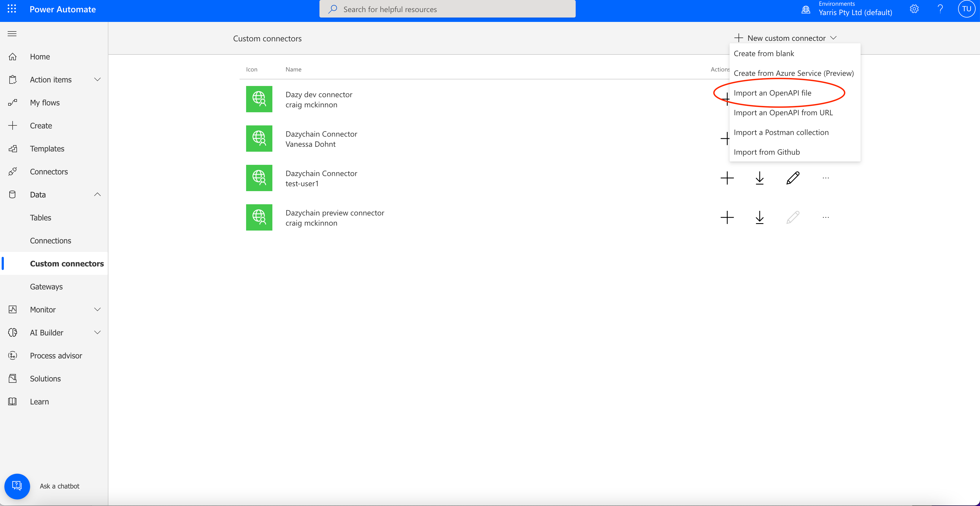
Task: Open Settings gear in header
Action: tap(914, 9)
